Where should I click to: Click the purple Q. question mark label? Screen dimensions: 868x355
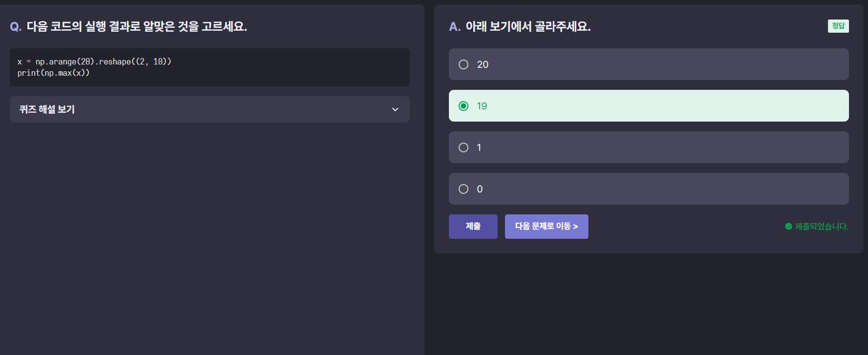point(16,27)
